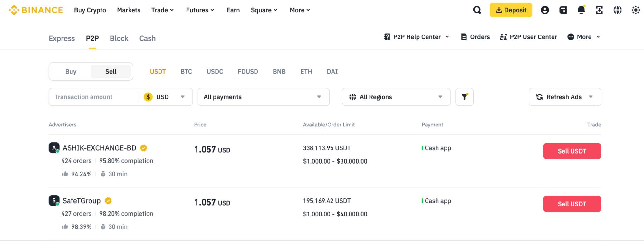Screen dimensions: 644x241
Task: Open the Markets link
Action: tap(129, 10)
